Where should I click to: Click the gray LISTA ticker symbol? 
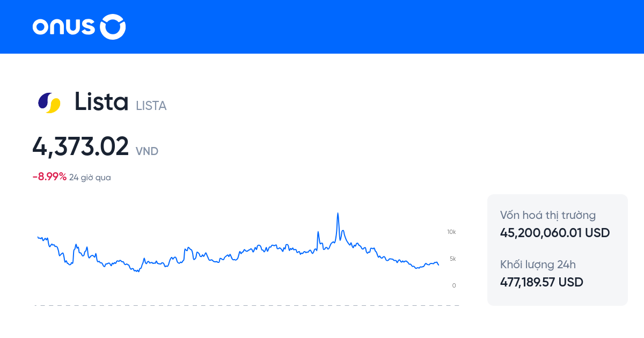[151, 106]
